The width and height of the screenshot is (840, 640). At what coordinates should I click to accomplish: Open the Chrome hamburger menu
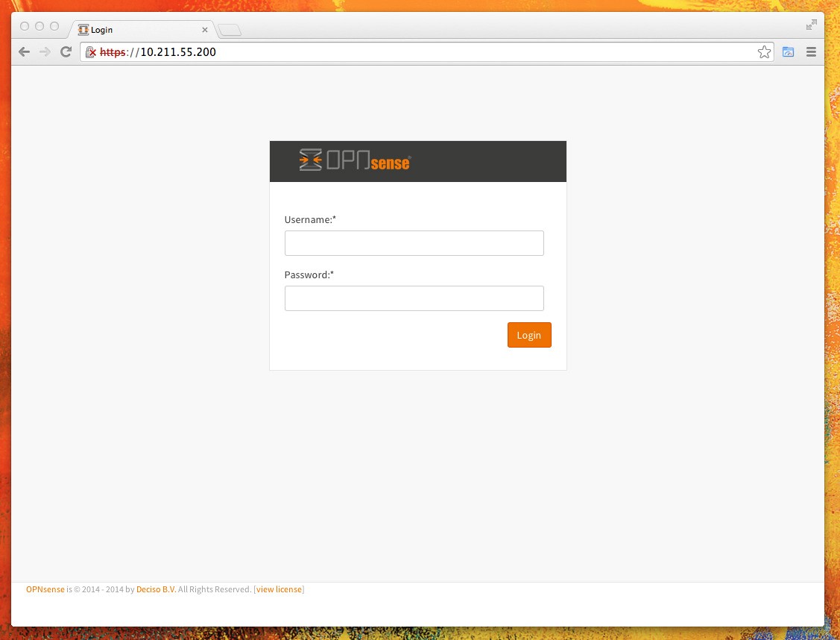click(811, 52)
